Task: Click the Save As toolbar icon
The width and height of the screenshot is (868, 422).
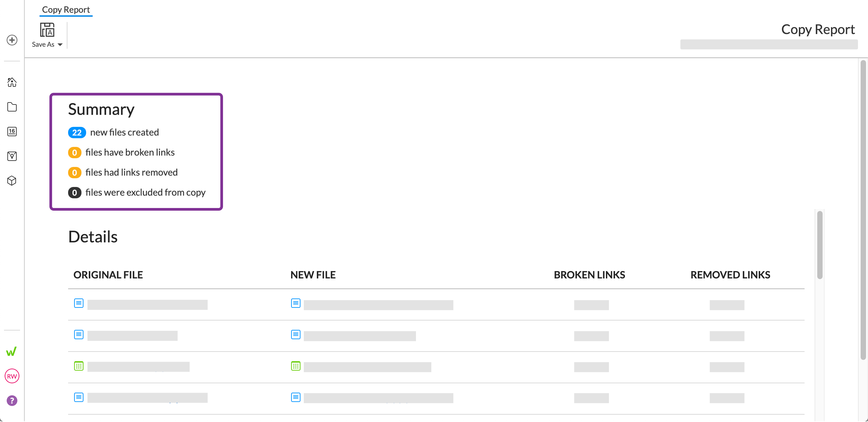Action: (x=47, y=30)
